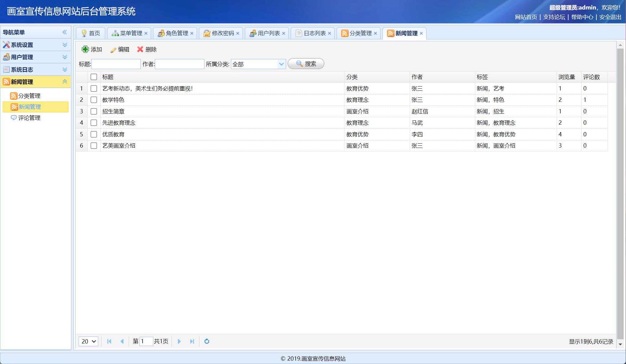This screenshot has width=626, height=364.
Task: Select checkbox for 艺美画室介绍 row
Action: tap(94, 145)
